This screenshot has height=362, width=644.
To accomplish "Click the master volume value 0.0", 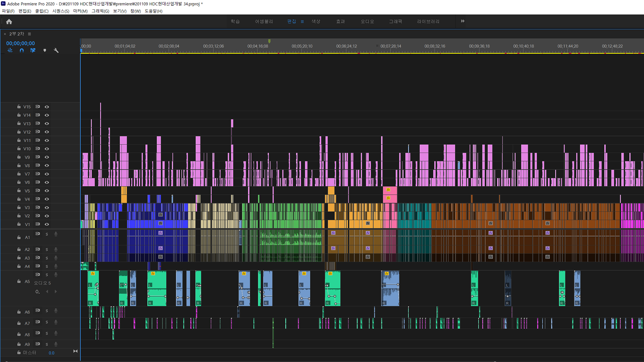I will click(51, 353).
